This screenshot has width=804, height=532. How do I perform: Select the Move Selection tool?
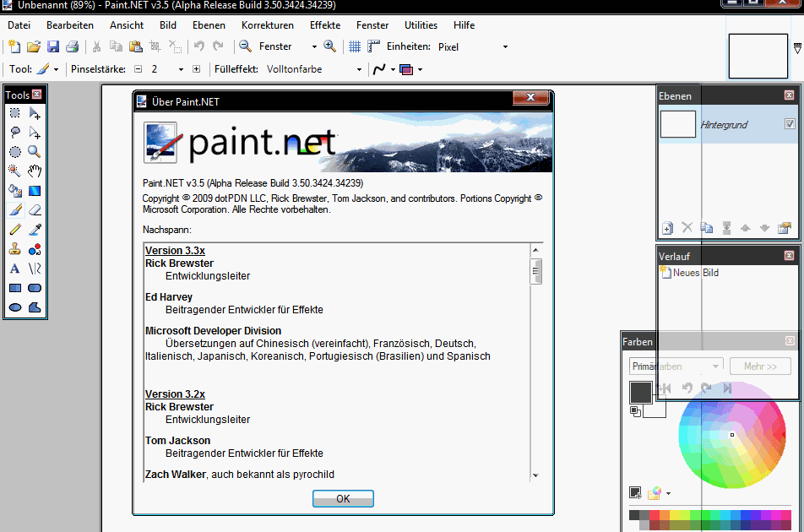(x=35, y=133)
